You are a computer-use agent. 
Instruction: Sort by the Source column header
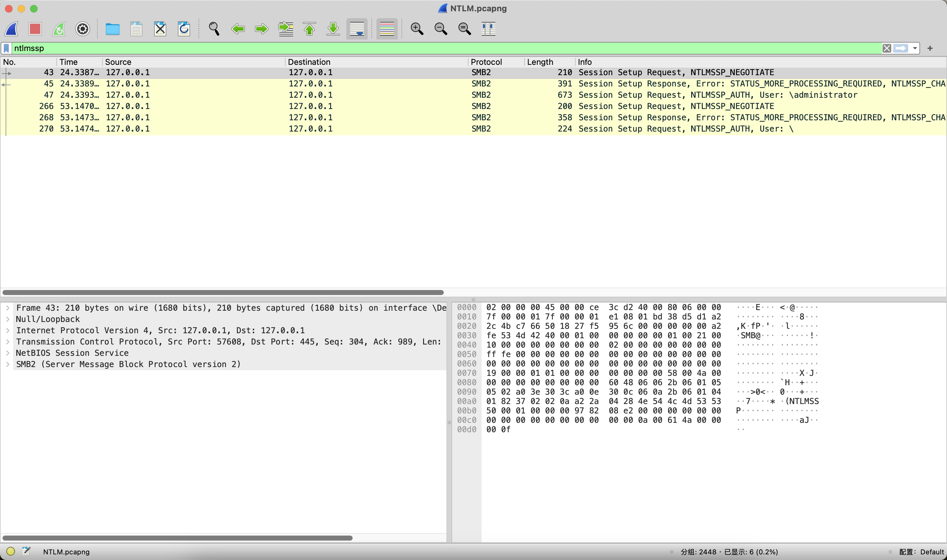click(x=194, y=62)
